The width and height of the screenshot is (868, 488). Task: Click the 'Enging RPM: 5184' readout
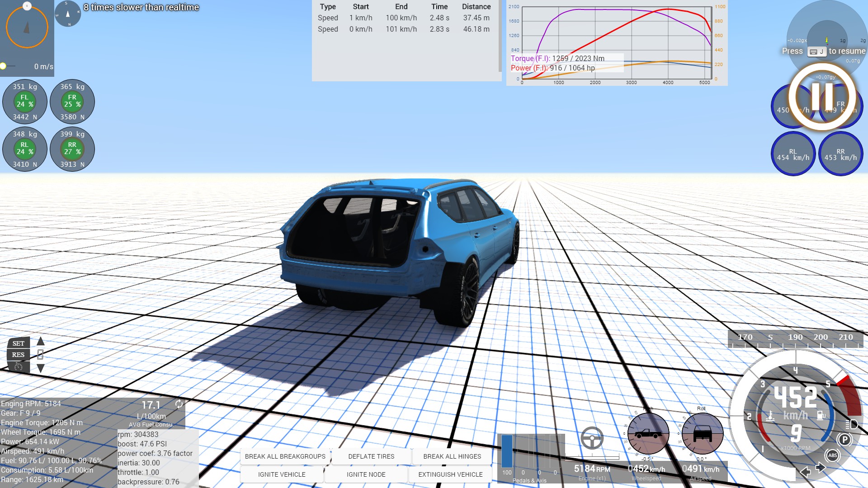31,404
